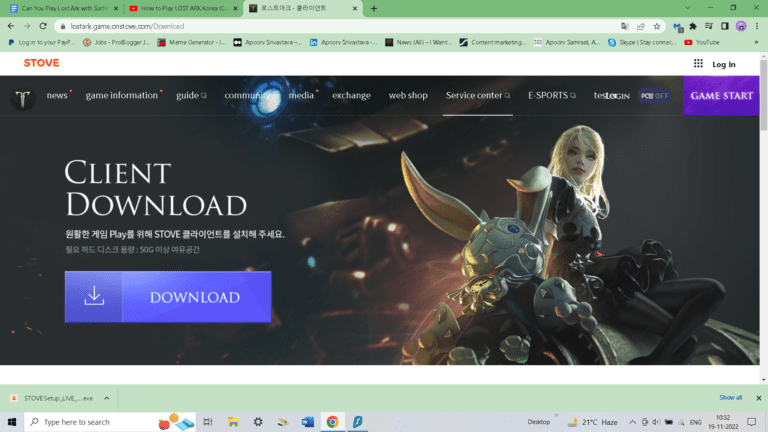Open the notifications center icon
Image resolution: width=768 pixels, height=432 pixels.
[x=752, y=422]
